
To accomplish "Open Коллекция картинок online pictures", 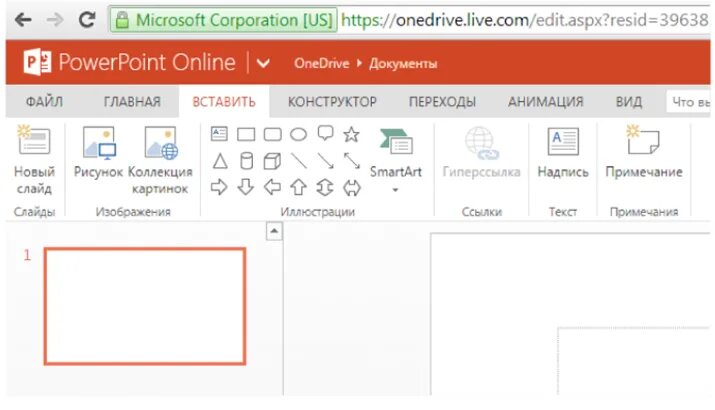I will [x=160, y=160].
